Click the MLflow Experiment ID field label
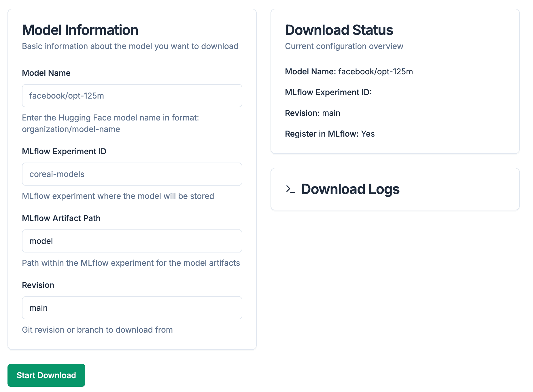 [x=64, y=151]
